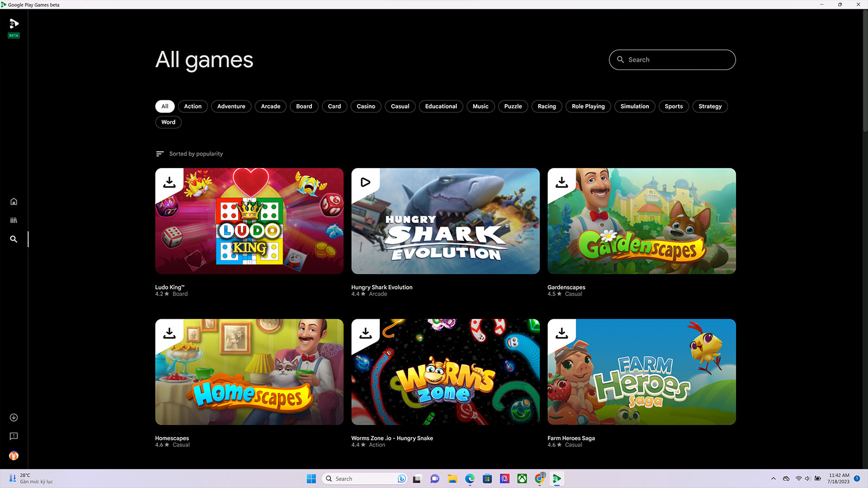Install Ludo King via download icon
Image resolution: width=868 pixels, height=488 pixels.
coord(169,182)
